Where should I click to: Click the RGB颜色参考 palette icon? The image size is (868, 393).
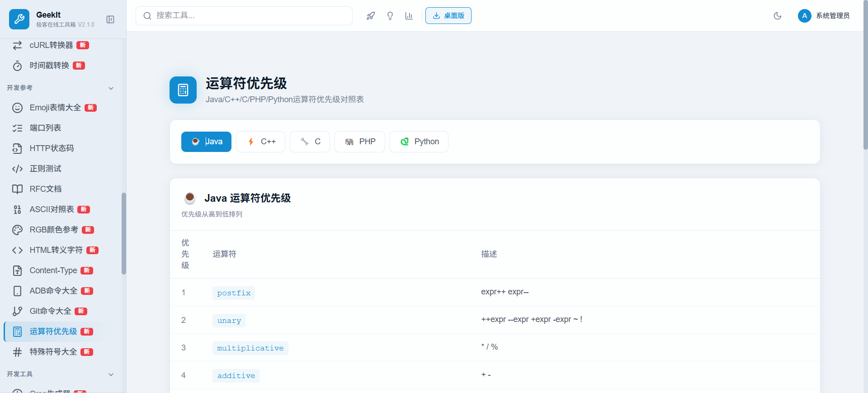17,230
